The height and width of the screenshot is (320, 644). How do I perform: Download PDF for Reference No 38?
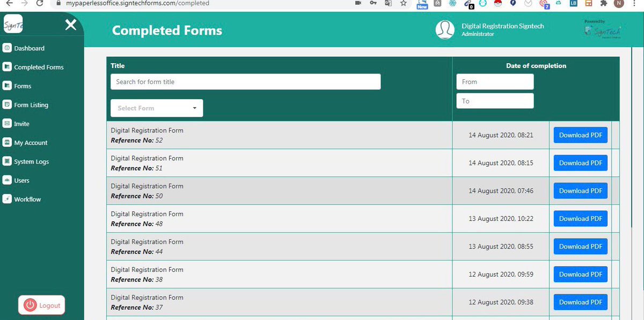tap(581, 274)
